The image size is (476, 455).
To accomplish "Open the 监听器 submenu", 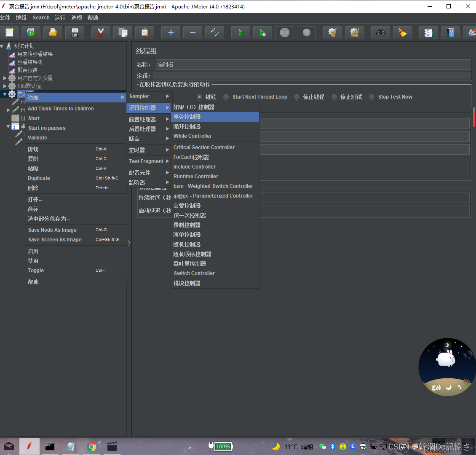I will coord(149,182).
